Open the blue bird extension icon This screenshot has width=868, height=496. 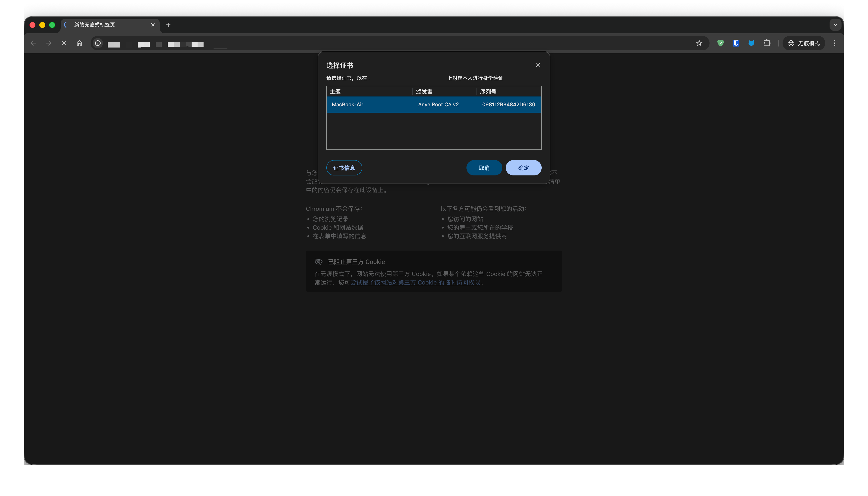point(751,43)
